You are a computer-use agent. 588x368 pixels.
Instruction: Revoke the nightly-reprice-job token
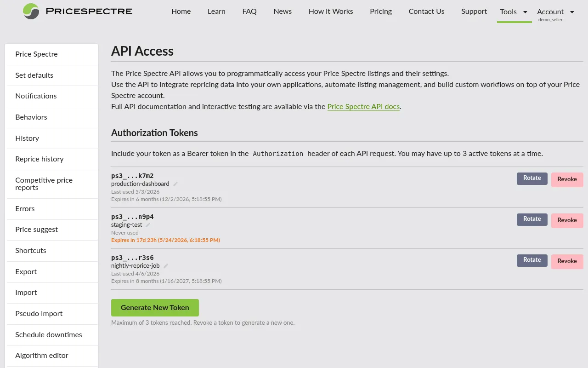click(x=567, y=261)
